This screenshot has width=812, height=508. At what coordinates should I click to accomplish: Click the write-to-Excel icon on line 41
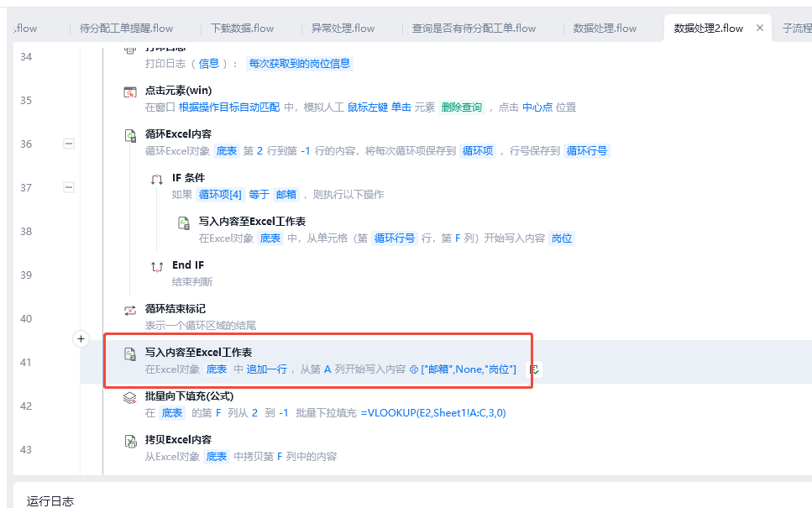[130, 354]
